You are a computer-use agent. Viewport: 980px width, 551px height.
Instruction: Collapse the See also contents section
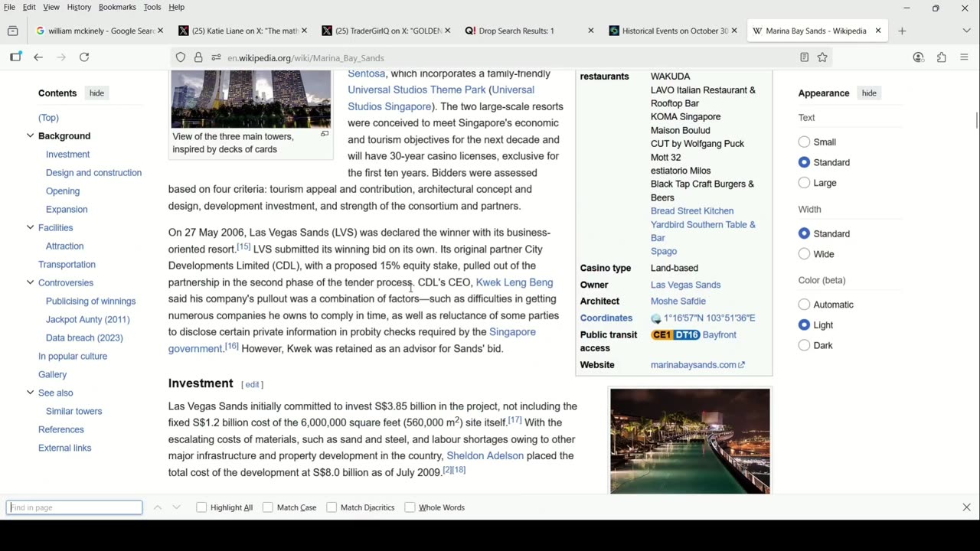click(x=31, y=393)
